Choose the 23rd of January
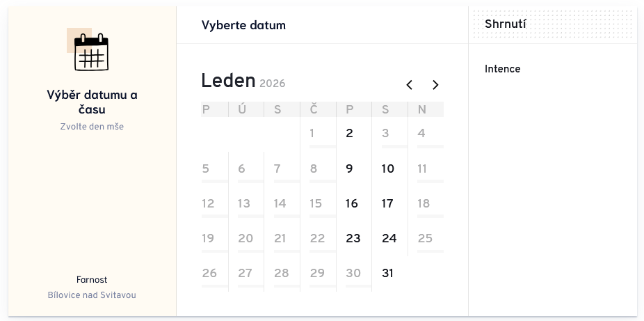Image resolution: width=644 pixels, height=321 pixels. coord(353,238)
